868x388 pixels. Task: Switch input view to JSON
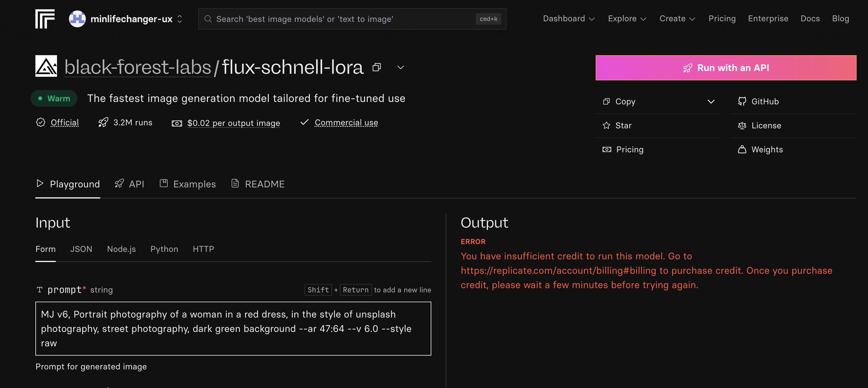(81, 249)
